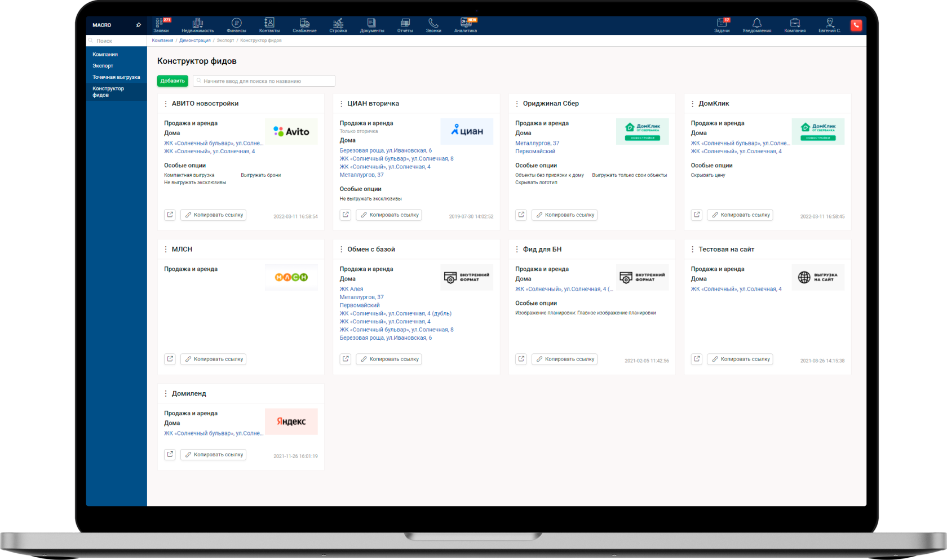This screenshot has height=560, width=947.
Task: Focus the feed name search field
Action: point(264,81)
